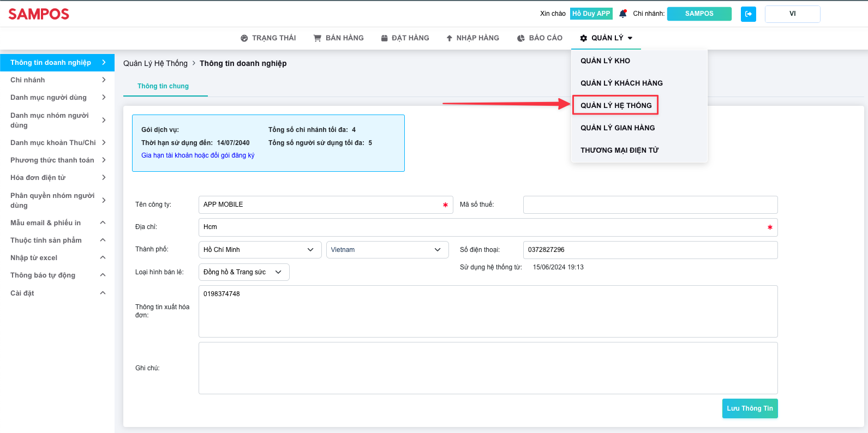Open Danh mục khoản Thu/Chi
This screenshot has width=868, height=433.
point(57,143)
